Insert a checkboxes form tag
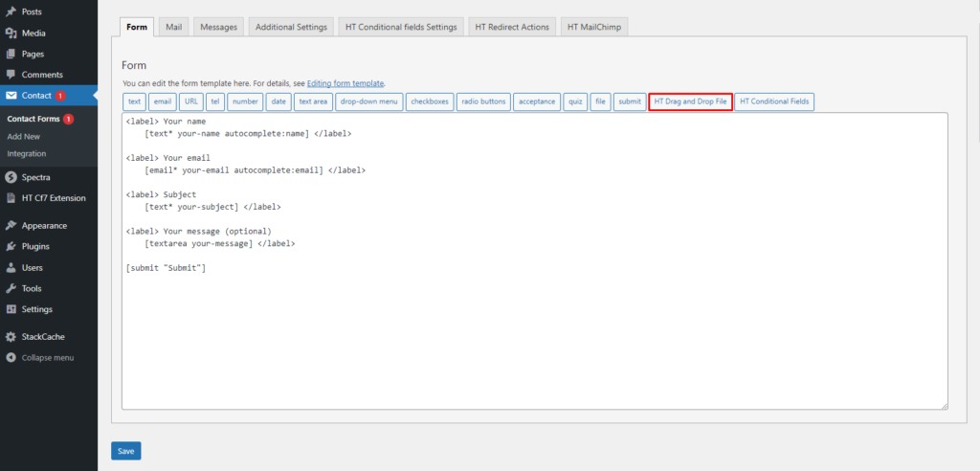 tap(430, 101)
